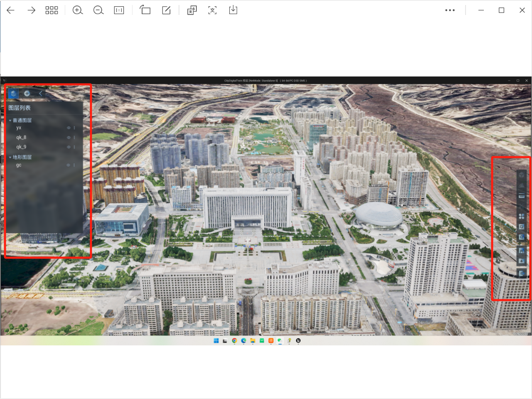Zoom out of the image

pos(98,10)
